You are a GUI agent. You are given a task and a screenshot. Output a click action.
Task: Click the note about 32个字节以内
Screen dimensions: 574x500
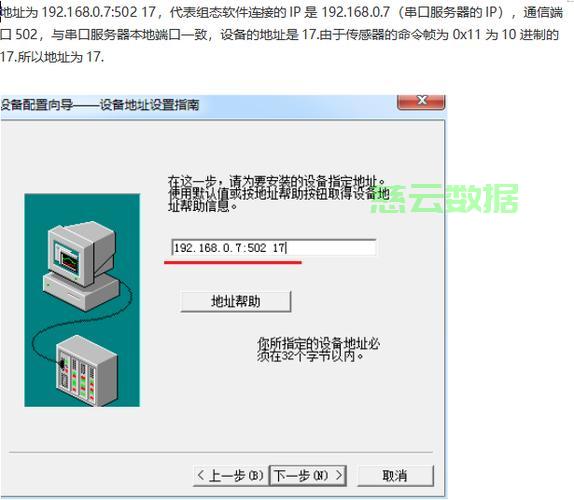318,350
